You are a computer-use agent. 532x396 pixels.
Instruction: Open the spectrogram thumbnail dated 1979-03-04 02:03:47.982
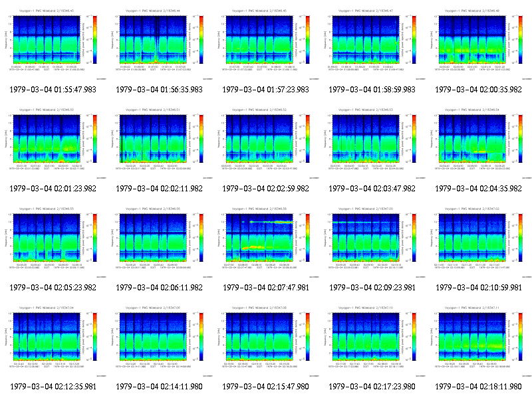pyautogui.click(x=372, y=143)
